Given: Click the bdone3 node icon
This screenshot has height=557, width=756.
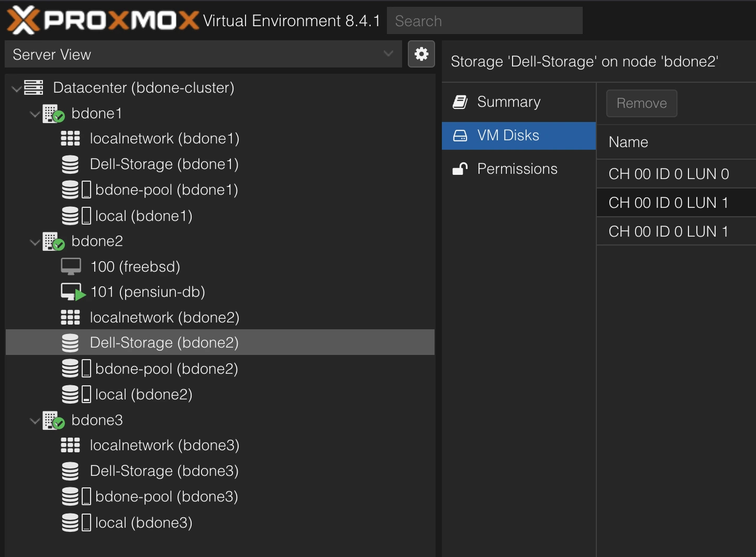Looking at the screenshot, I should [x=53, y=420].
